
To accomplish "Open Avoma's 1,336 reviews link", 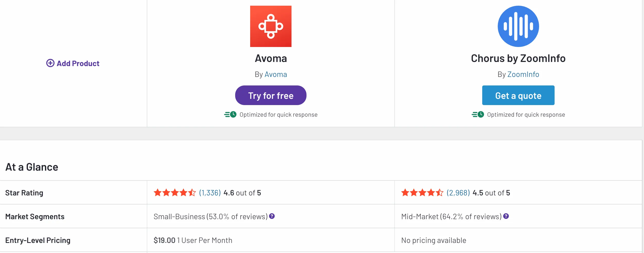I will 210,193.
